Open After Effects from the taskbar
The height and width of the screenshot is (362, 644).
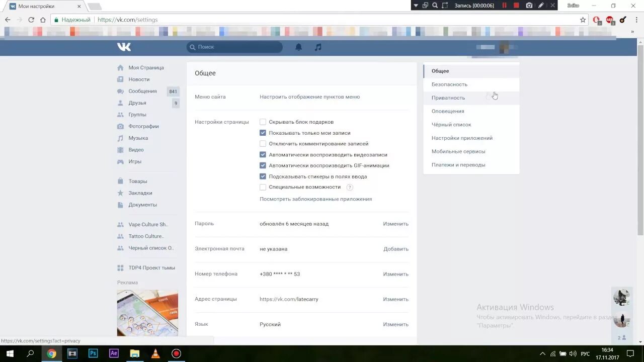tap(114, 353)
